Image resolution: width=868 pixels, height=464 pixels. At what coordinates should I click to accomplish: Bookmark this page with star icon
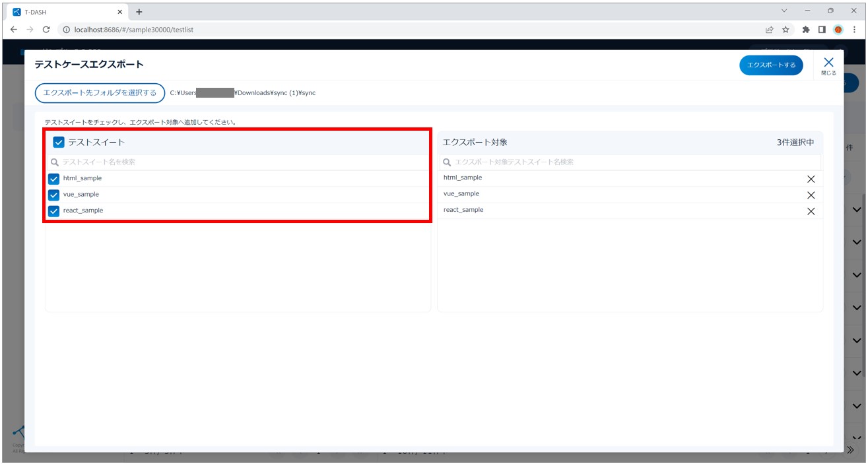click(x=785, y=30)
